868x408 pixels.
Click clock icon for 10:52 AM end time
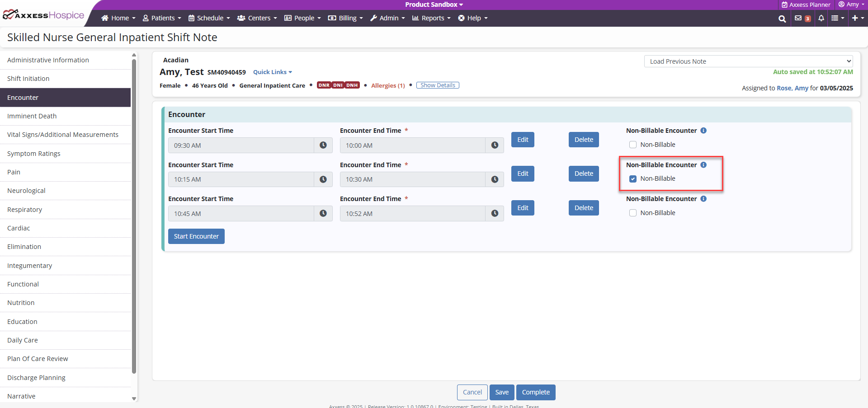pyautogui.click(x=495, y=214)
